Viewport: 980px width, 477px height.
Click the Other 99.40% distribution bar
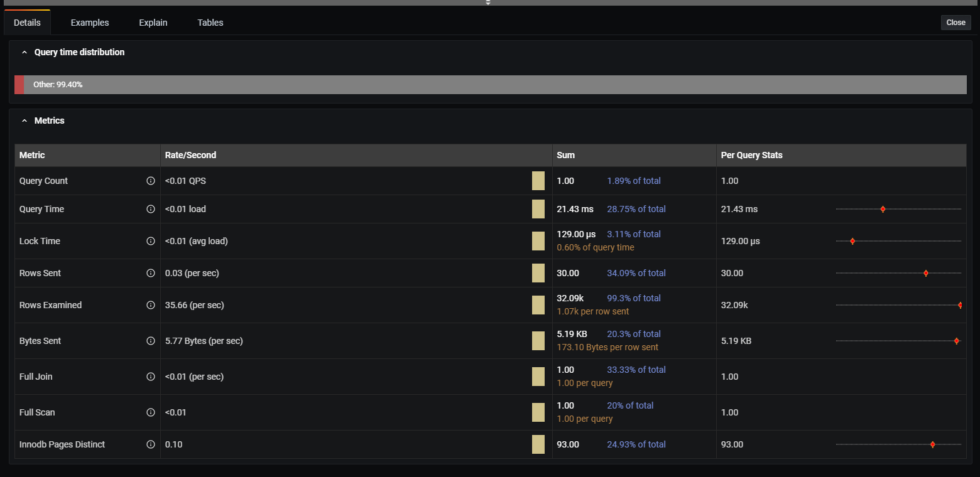point(495,85)
